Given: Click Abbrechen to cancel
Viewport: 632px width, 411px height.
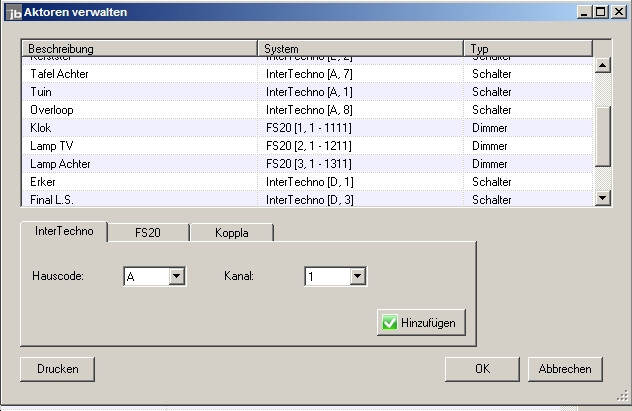Looking at the screenshot, I should [565, 369].
